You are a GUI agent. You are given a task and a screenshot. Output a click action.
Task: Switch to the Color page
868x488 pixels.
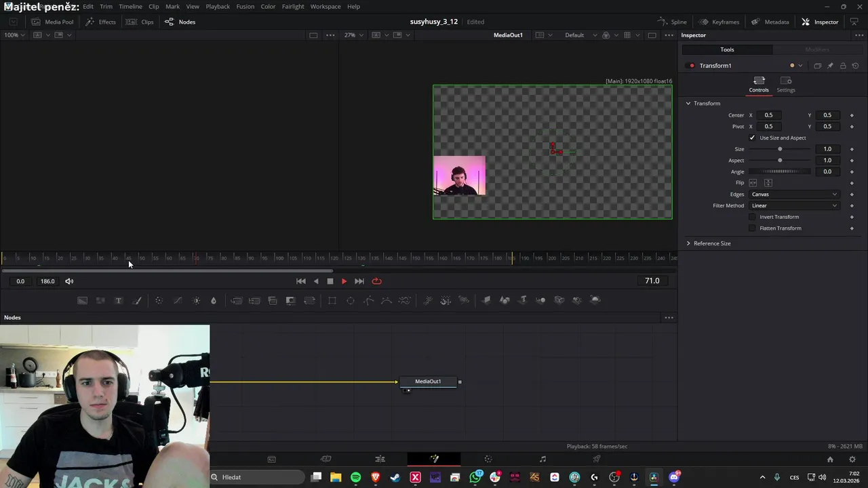488,460
